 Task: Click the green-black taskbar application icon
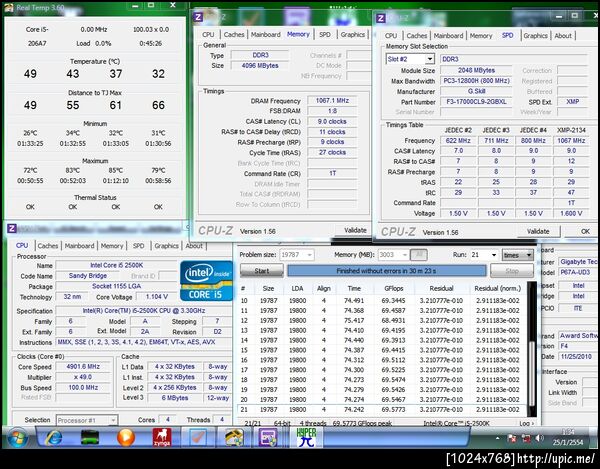(x=90, y=437)
